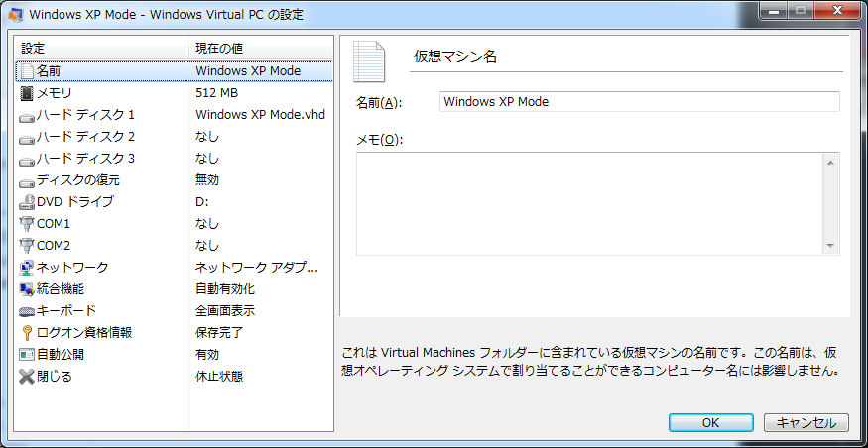Image resolution: width=868 pixels, height=448 pixels.
Task: Click the ハード ディスク 3 drive icon
Action: click(27, 161)
